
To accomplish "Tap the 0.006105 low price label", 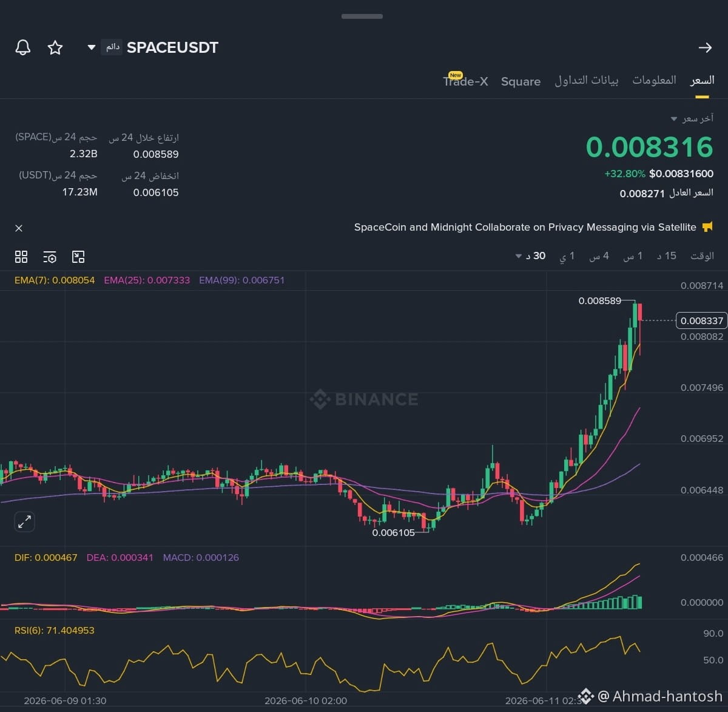I will click(393, 532).
